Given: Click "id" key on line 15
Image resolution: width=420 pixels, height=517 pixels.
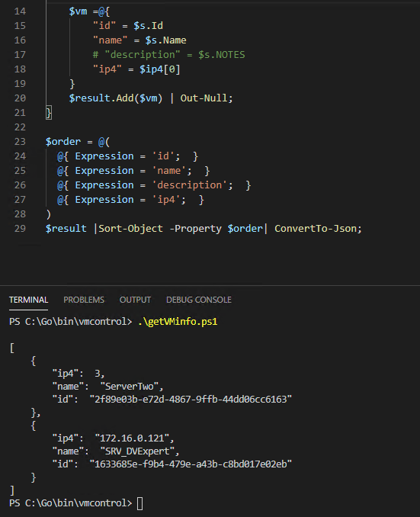Looking at the screenshot, I should point(104,26).
